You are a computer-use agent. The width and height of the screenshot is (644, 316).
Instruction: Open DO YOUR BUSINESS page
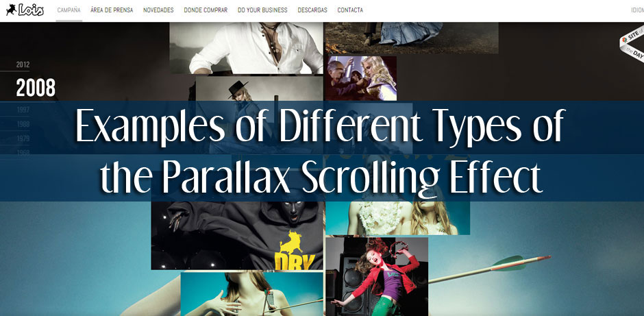point(262,10)
